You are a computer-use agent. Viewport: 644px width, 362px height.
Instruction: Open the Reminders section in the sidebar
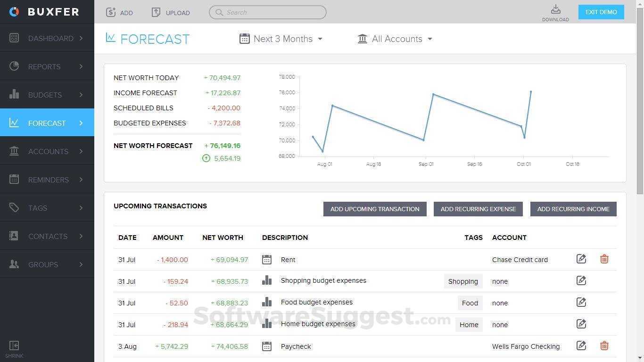point(48,180)
